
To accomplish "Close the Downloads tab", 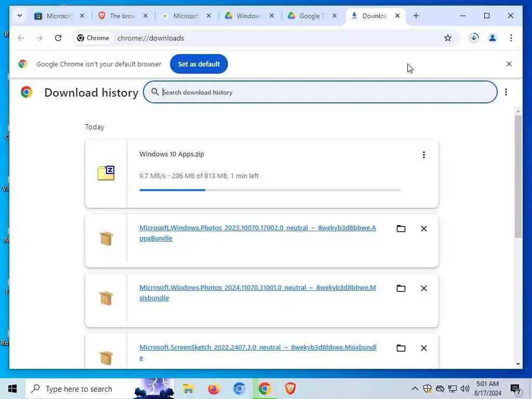I will [x=397, y=16].
